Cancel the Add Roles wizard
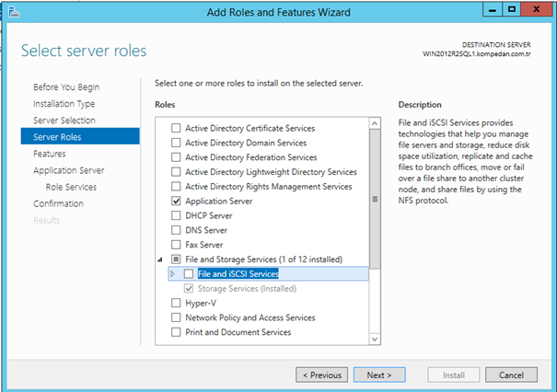Viewport: 557px width, 392px height. (x=511, y=375)
